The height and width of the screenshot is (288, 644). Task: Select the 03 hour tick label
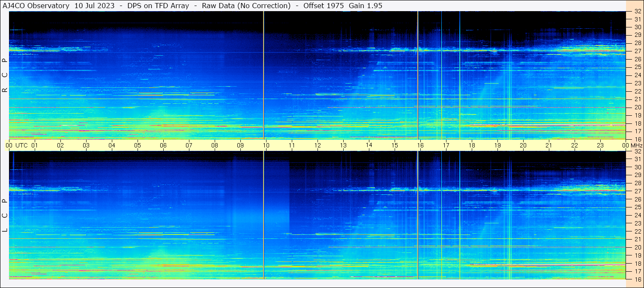(86, 145)
